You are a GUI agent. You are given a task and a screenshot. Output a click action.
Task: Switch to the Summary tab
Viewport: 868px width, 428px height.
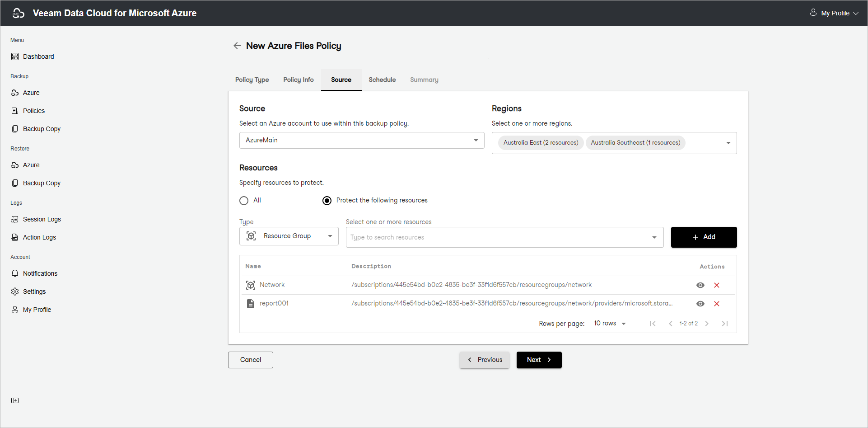click(x=424, y=80)
